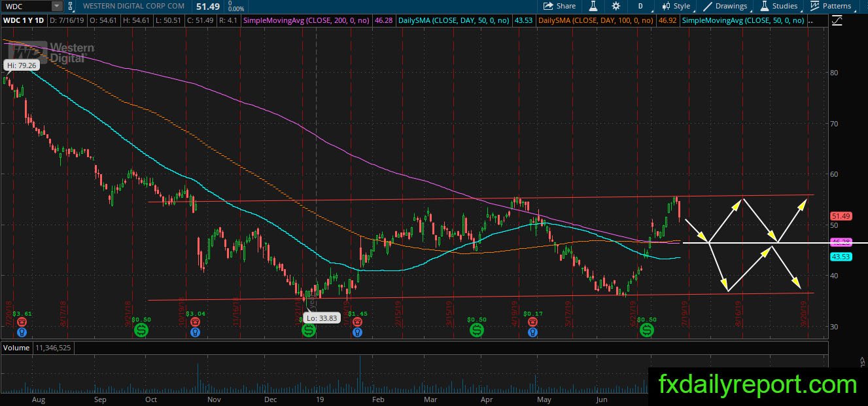Click the Lo: 33.83 price bubble
Image resolution: width=868 pixels, height=406 pixels.
point(322,318)
